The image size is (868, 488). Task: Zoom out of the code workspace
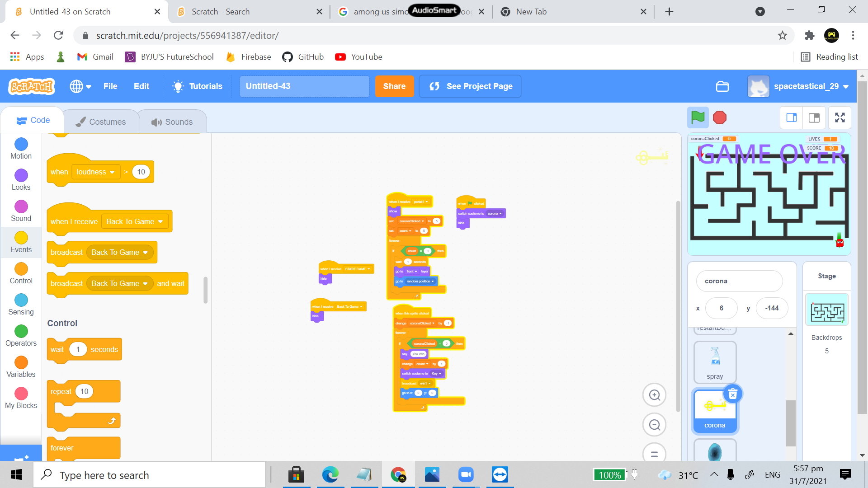point(654,425)
